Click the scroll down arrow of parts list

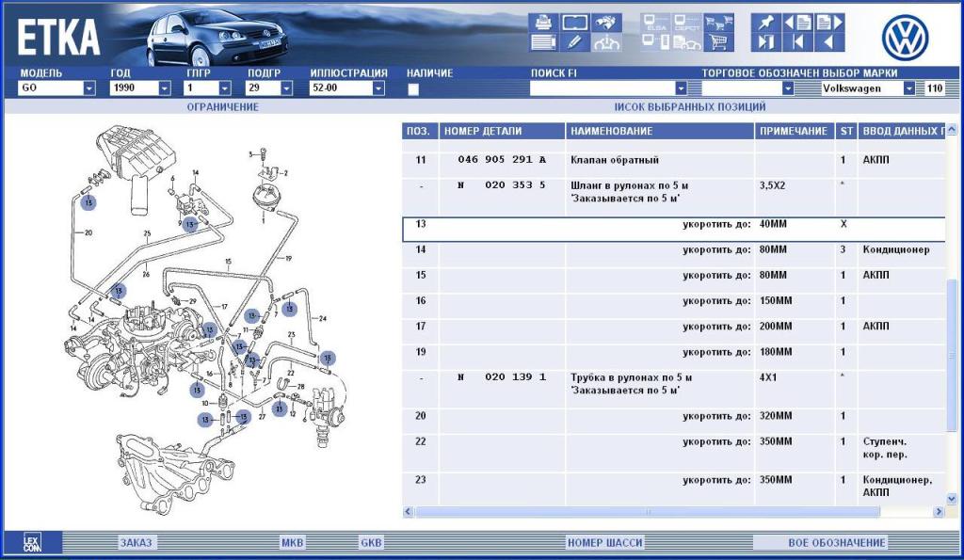tap(952, 499)
